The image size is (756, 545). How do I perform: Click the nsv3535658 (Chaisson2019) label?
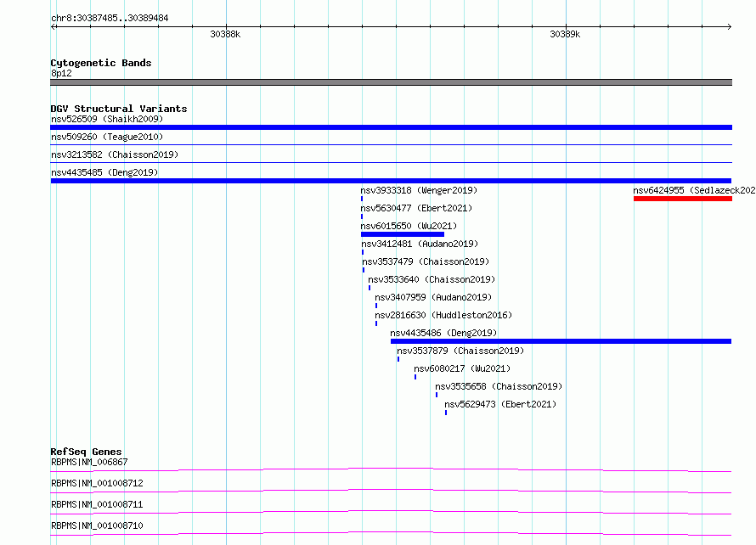point(499,386)
